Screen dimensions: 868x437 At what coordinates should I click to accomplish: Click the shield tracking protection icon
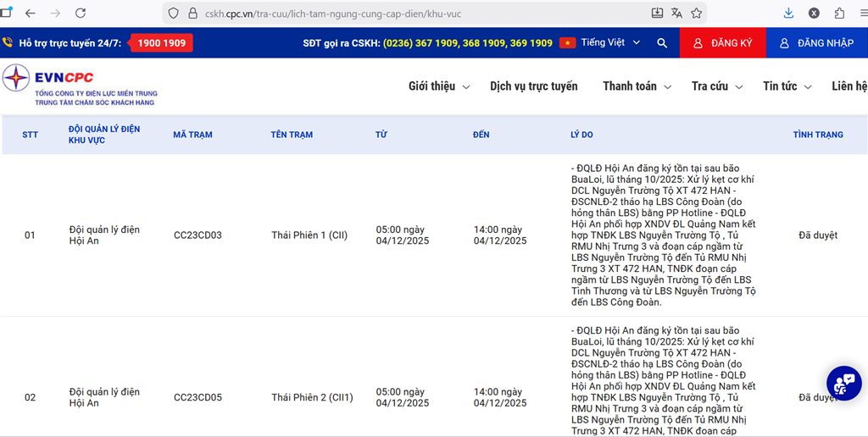point(174,14)
